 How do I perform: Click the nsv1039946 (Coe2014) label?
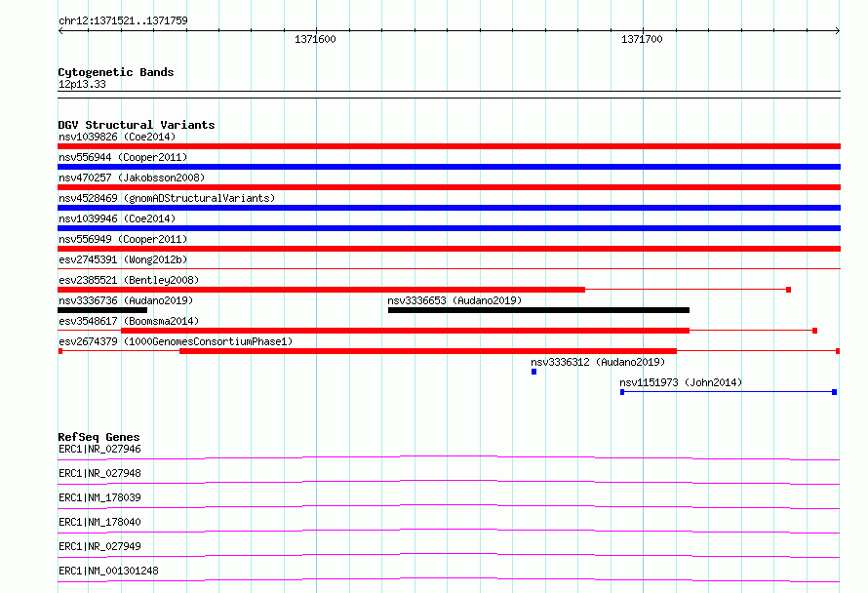[117, 218]
